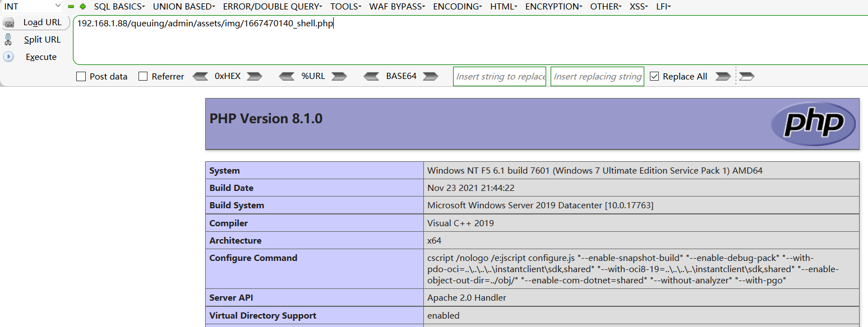The width and height of the screenshot is (868, 327).
Task: Open the INT type dropdown
Action: tap(32, 6)
